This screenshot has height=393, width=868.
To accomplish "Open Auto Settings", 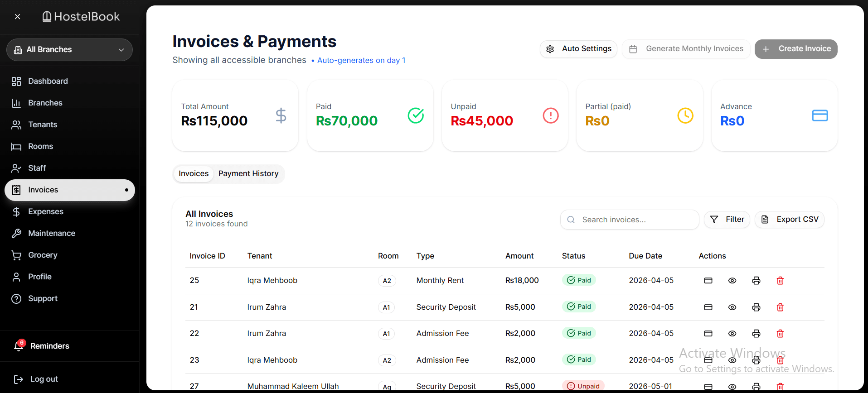I will tap(578, 49).
